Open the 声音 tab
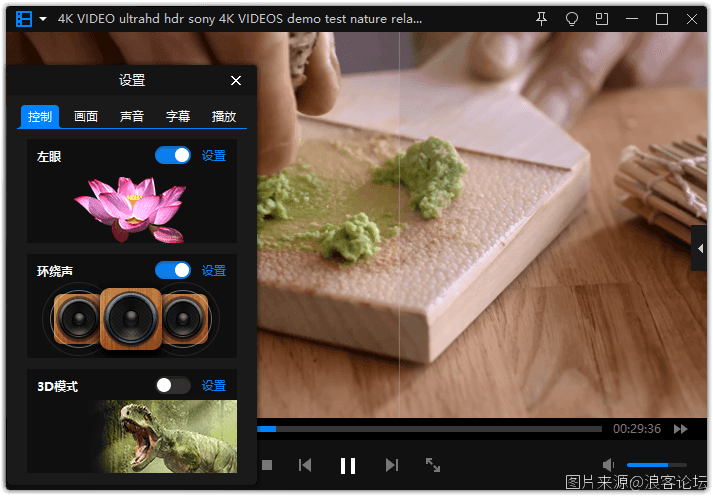Image resolution: width=713 pixels, height=496 pixels. point(132,117)
